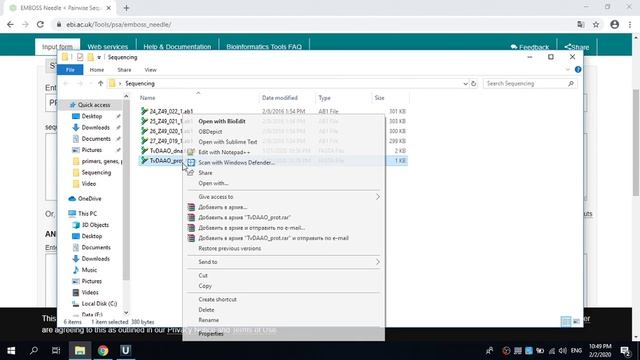Open the File tab in Explorer ribbon

point(70,70)
